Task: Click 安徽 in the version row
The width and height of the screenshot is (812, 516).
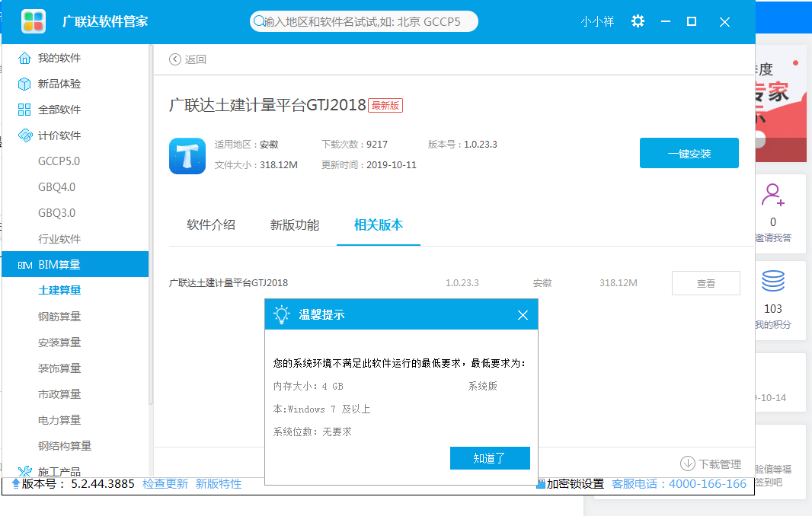Action: (x=542, y=283)
